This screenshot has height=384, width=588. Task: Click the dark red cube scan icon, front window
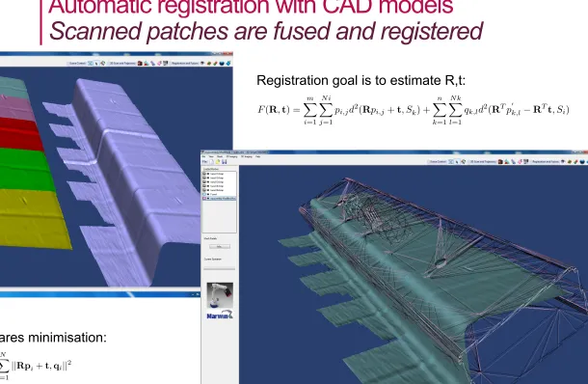tap(500, 161)
